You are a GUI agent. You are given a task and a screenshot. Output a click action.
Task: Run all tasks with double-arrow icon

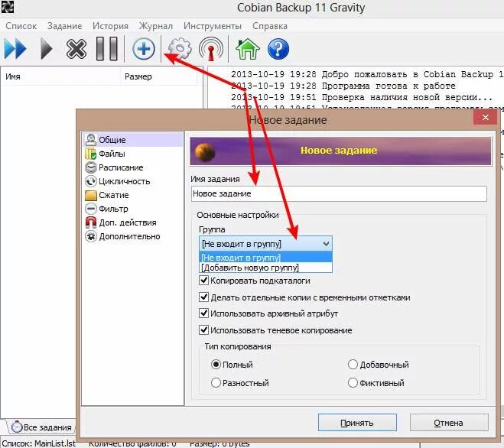point(15,49)
